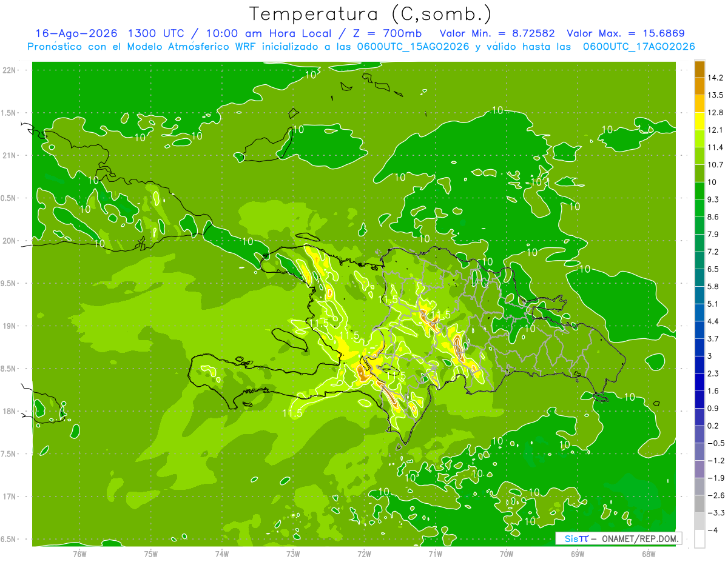Click legend value '-2.6'
The height and width of the screenshot is (562, 728).
716,495
